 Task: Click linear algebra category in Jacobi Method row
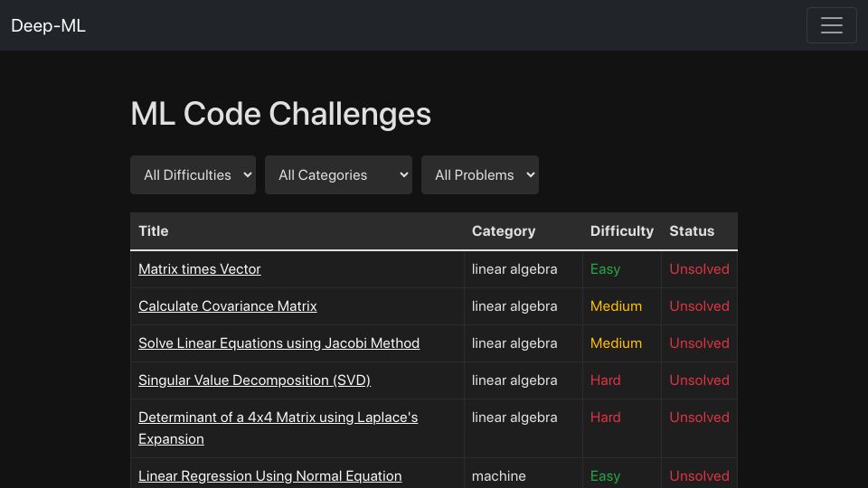(x=514, y=343)
